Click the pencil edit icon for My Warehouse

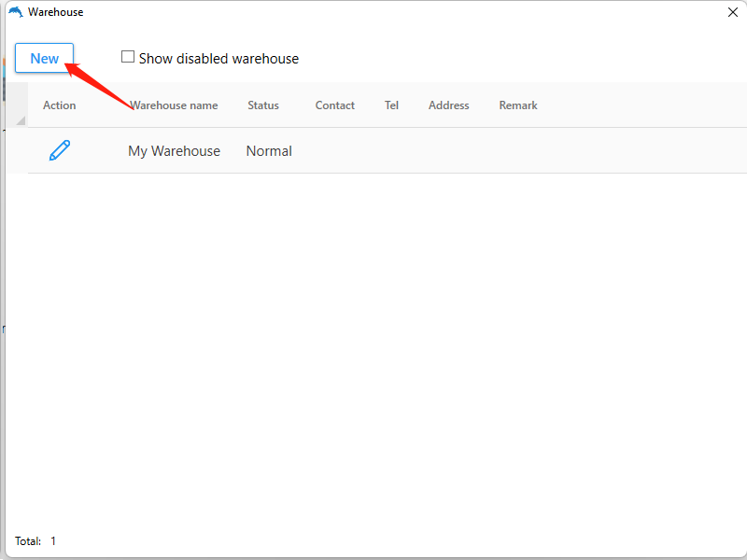click(x=60, y=150)
